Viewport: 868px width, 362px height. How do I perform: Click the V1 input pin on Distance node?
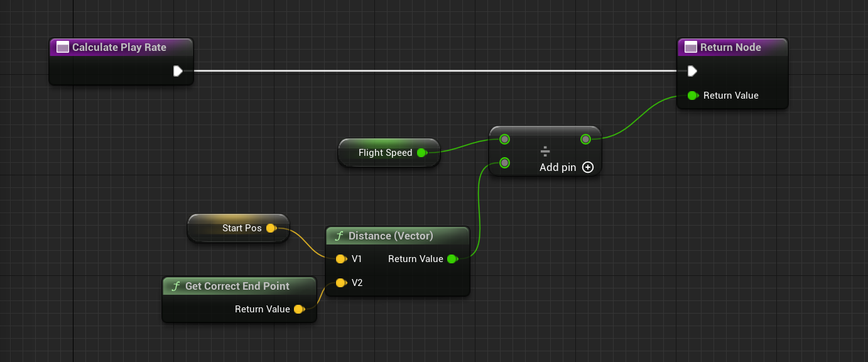340,259
